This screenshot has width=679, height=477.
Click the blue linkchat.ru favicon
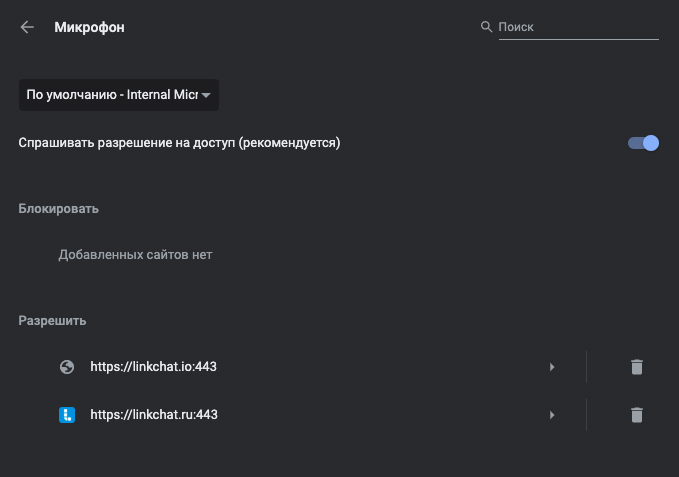click(67, 415)
